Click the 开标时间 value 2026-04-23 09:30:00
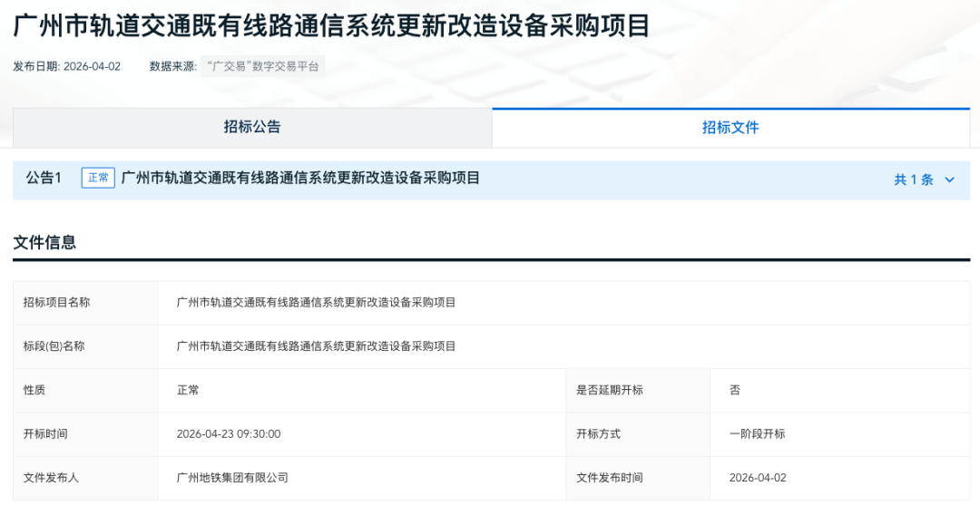Viewport: 980px width, 515px height. pos(229,433)
